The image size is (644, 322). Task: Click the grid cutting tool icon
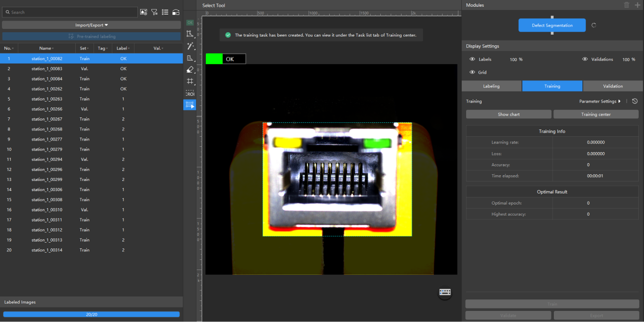pos(190,81)
